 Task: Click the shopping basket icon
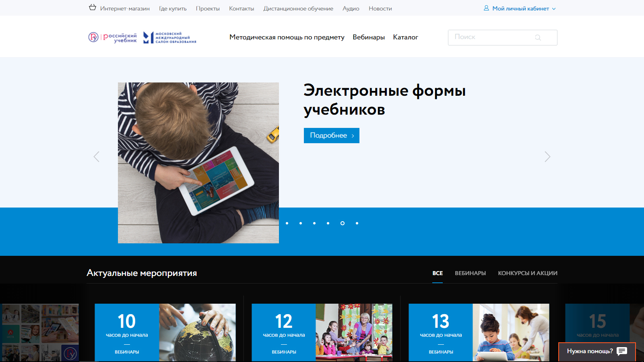pyautogui.click(x=93, y=7)
